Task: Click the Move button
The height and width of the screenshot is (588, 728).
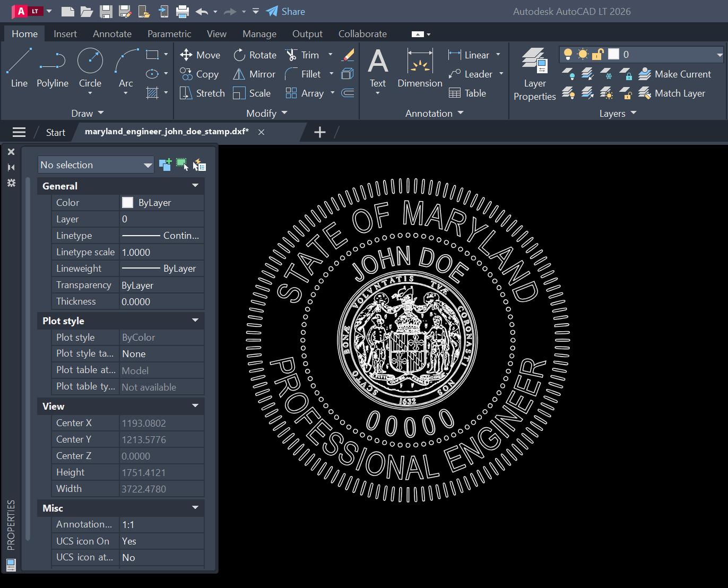Action: tap(200, 55)
